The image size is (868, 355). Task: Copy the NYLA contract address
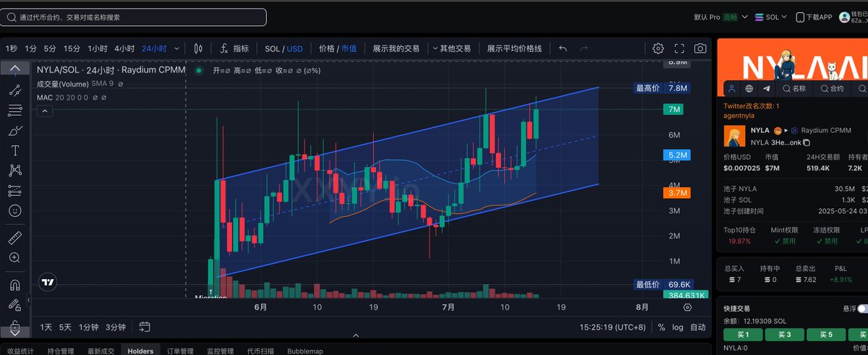pos(806,143)
